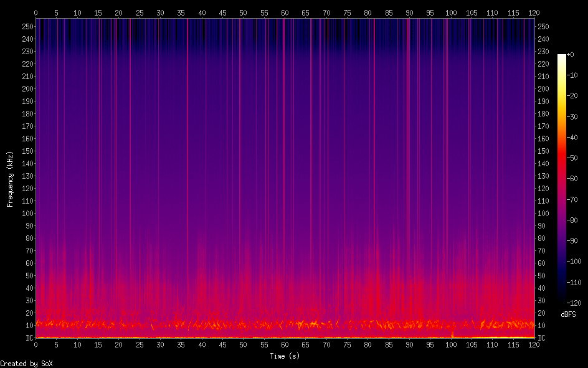588x368 pixels.
Task: Click the 60 second tick on bottom time axis
Action: pyautogui.click(x=285, y=344)
